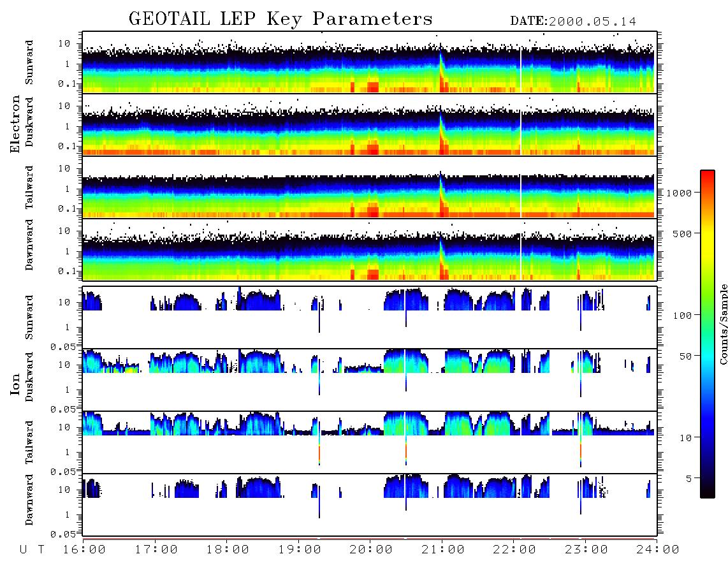
Task: Click the Electron "Duskward" panel label
Action: [x=29, y=122]
